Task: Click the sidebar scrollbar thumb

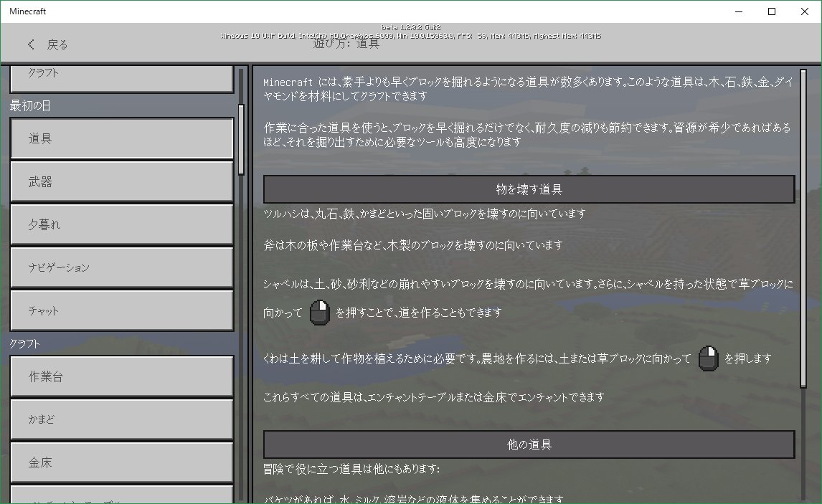Action: tap(241, 139)
